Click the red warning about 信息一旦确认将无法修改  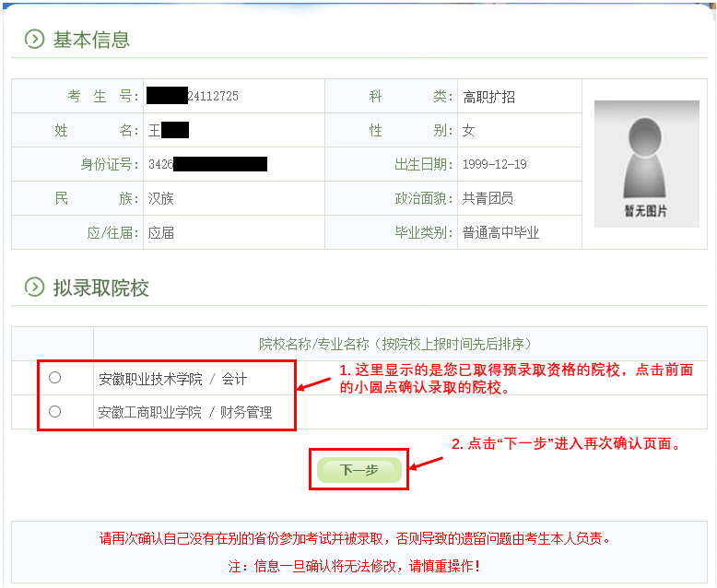click(355, 565)
